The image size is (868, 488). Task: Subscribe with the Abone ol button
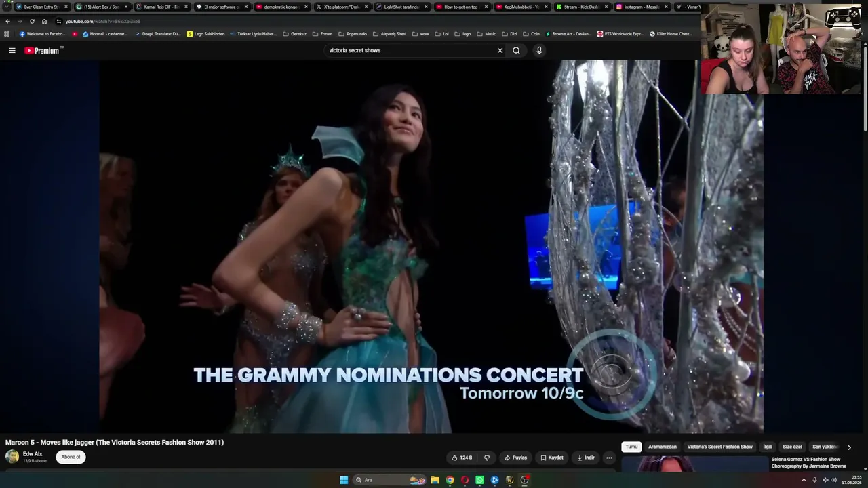click(x=71, y=457)
